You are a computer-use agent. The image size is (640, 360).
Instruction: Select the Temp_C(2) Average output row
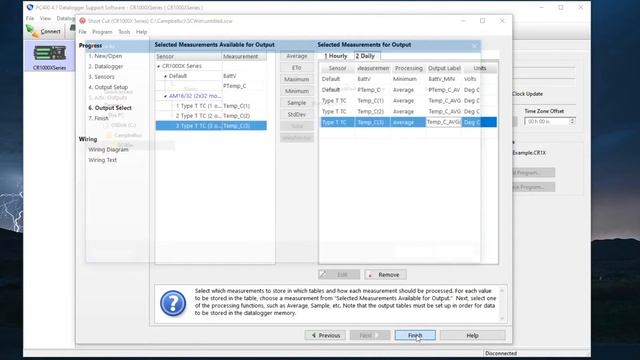coord(408,111)
